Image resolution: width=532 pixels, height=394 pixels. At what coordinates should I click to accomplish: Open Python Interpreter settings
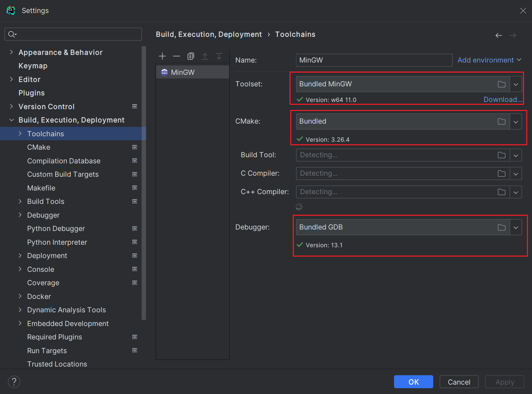pos(57,242)
